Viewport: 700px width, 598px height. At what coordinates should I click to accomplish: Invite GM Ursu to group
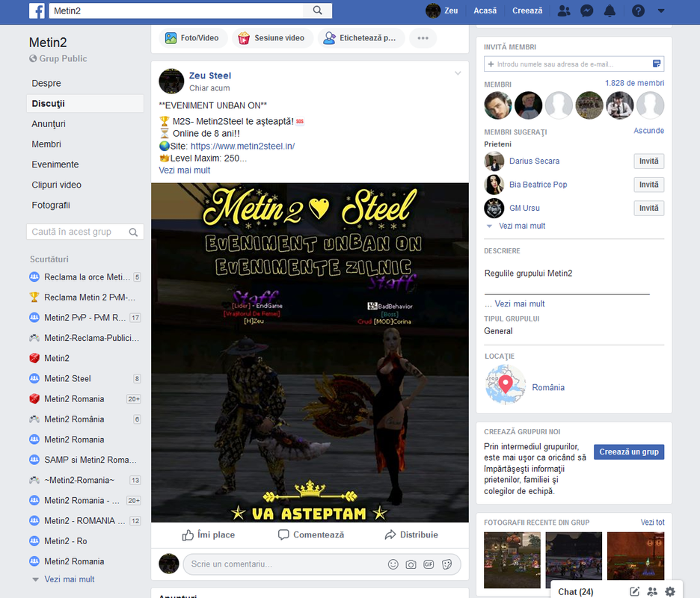[x=648, y=208]
